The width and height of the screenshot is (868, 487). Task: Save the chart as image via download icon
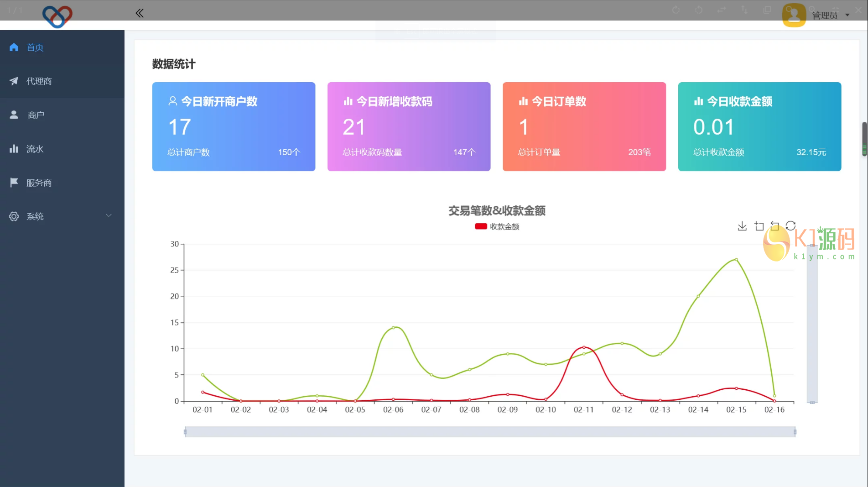tap(742, 226)
